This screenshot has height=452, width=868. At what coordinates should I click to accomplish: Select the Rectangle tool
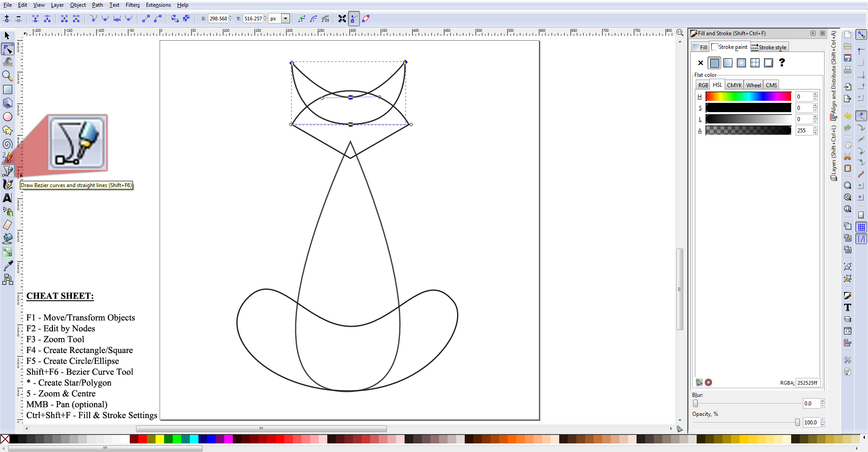8,89
